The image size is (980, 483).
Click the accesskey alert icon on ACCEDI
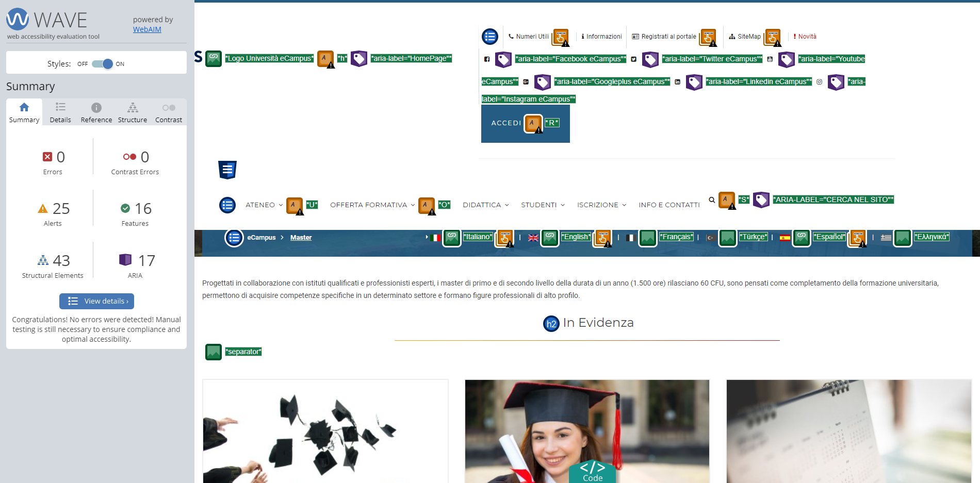pyautogui.click(x=533, y=124)
